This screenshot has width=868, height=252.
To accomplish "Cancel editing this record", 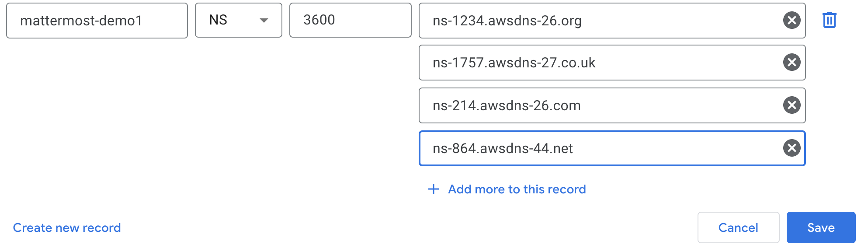I will [x=738, y=227].
